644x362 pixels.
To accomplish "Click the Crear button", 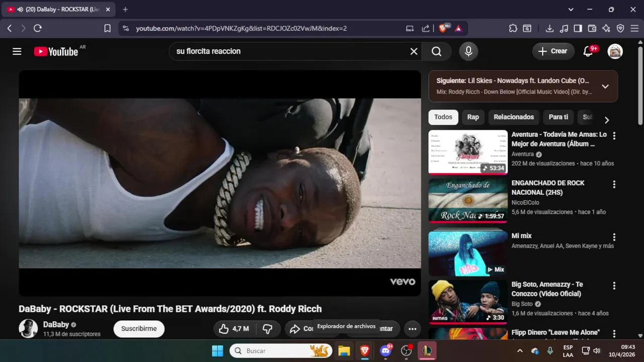I will pos(553,51).
